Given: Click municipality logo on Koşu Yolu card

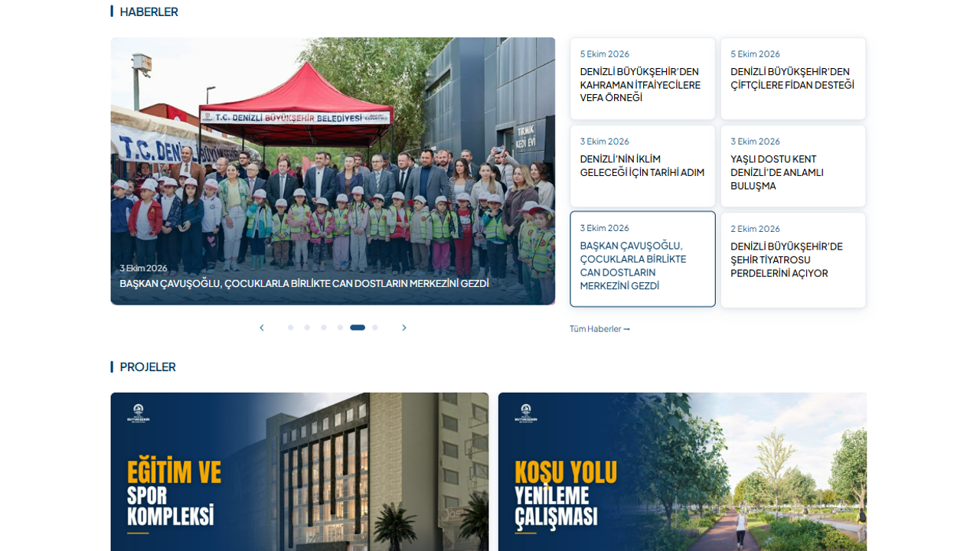Looking at the screenshot, I should click(526, 413).
